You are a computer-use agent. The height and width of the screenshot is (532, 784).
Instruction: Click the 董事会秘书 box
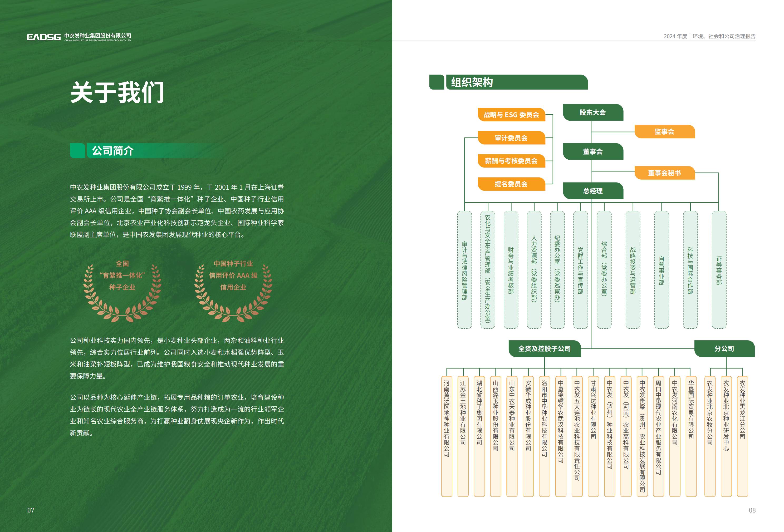pyautogui.click(x=665, y=173)
